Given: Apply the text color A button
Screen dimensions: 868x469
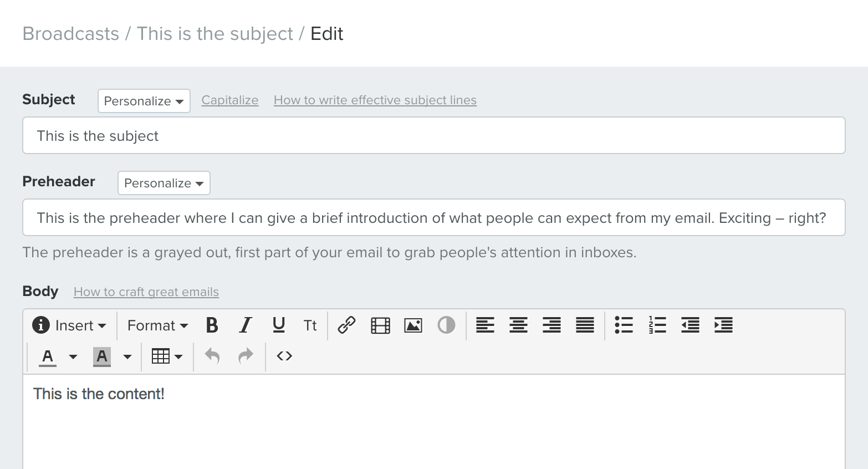Looking at the screenshot, I should [48, 356].
